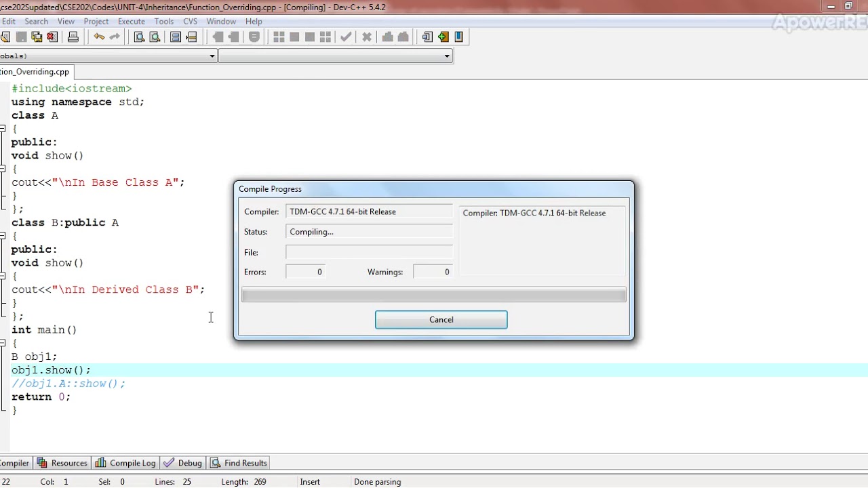
Task: Click the Compile and Run icon
Action: 310,37
